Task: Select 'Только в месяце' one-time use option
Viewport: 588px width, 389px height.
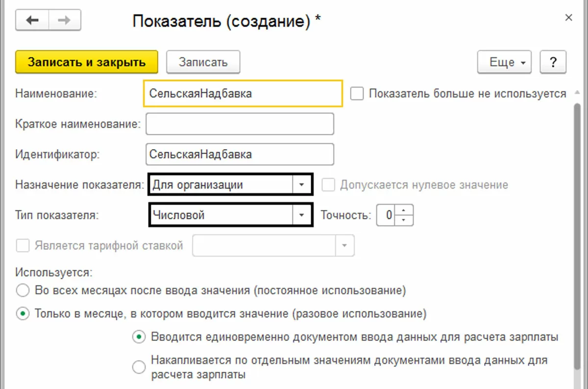Action: 23,313
